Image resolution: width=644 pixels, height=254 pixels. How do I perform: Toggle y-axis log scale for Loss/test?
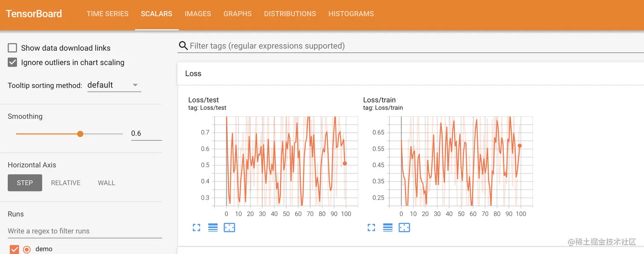click(213, 228)
